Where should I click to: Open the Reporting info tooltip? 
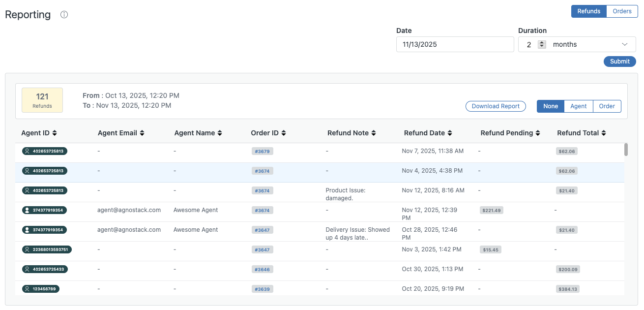[x=64, y=15]
